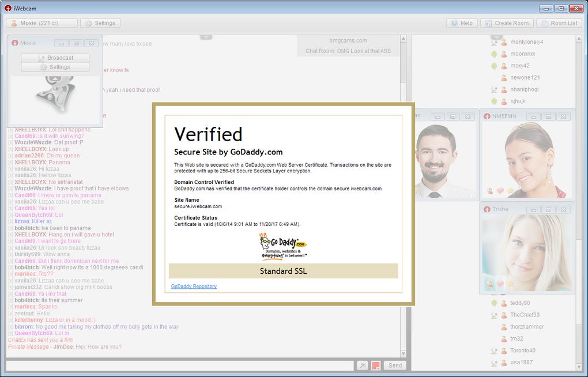
Task: Click the webcam icon beside nhaniphogi
Action: click(494, 90)
